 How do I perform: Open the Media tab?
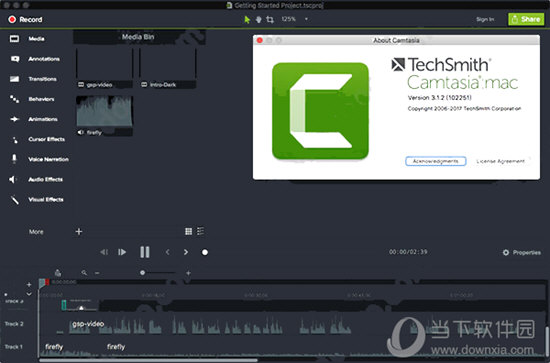coord(27,39)
